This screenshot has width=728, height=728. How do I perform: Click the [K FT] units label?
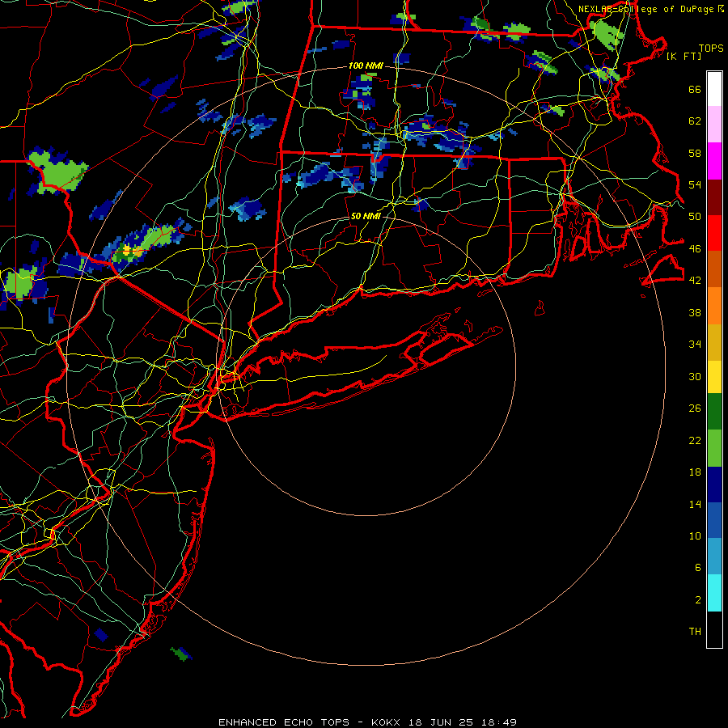684,56
